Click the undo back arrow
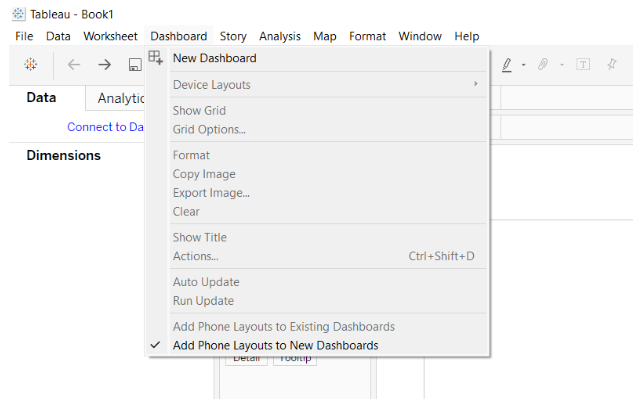This screenshot has width=644, height=403. point(73,64)
